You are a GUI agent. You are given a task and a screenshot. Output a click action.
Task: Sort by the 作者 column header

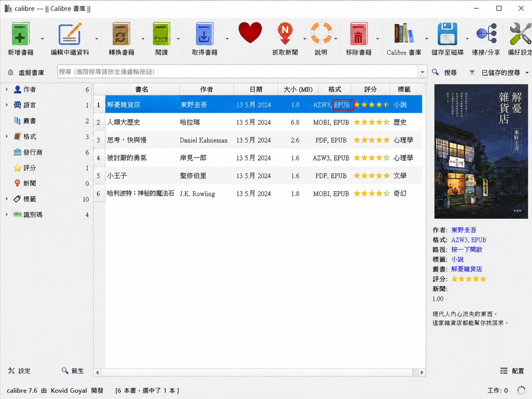click(206, 89)
